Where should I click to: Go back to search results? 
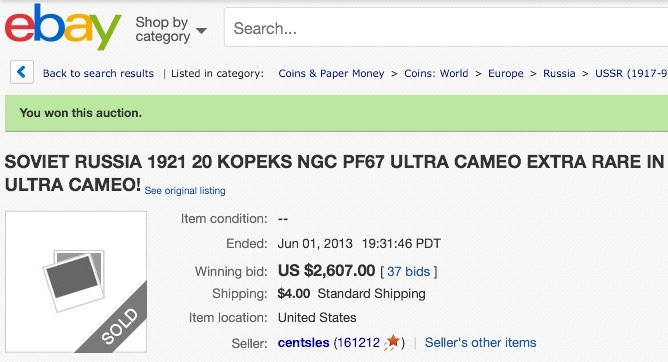coord(98,73)
